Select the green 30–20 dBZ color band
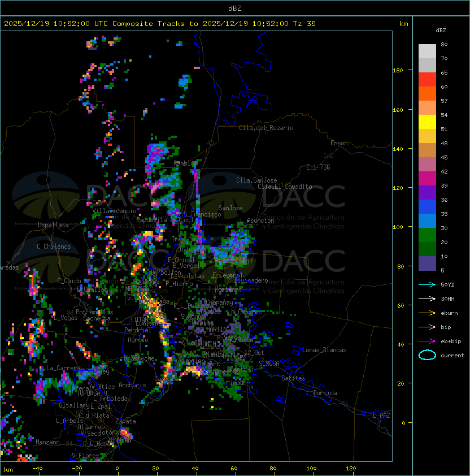 click(427, 235)
